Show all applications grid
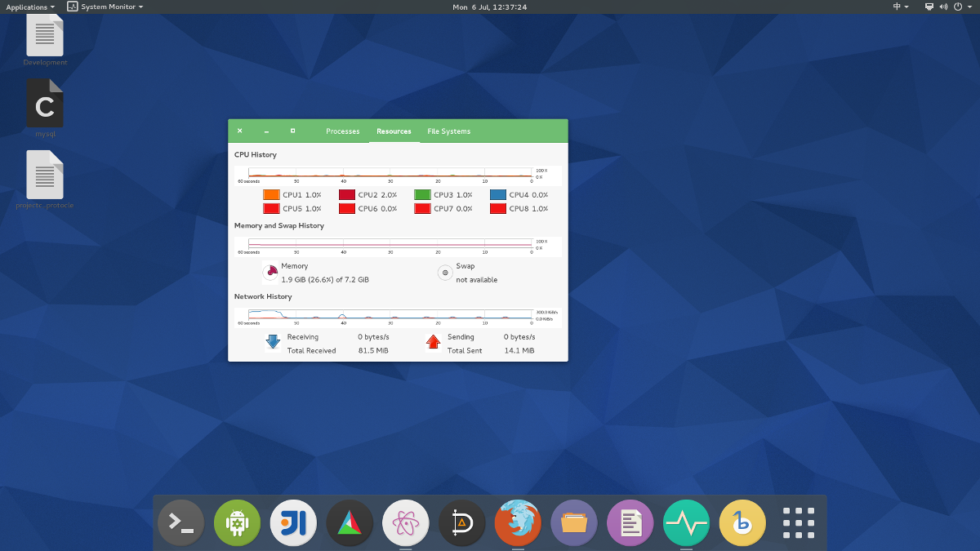 click(x=798, y=522)
